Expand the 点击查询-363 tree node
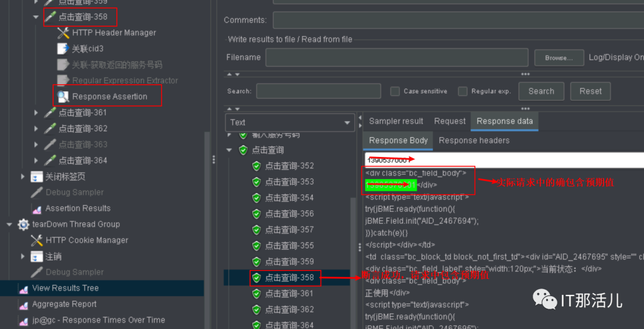Viewport: 644px width, 329px height. click(36, 144)
